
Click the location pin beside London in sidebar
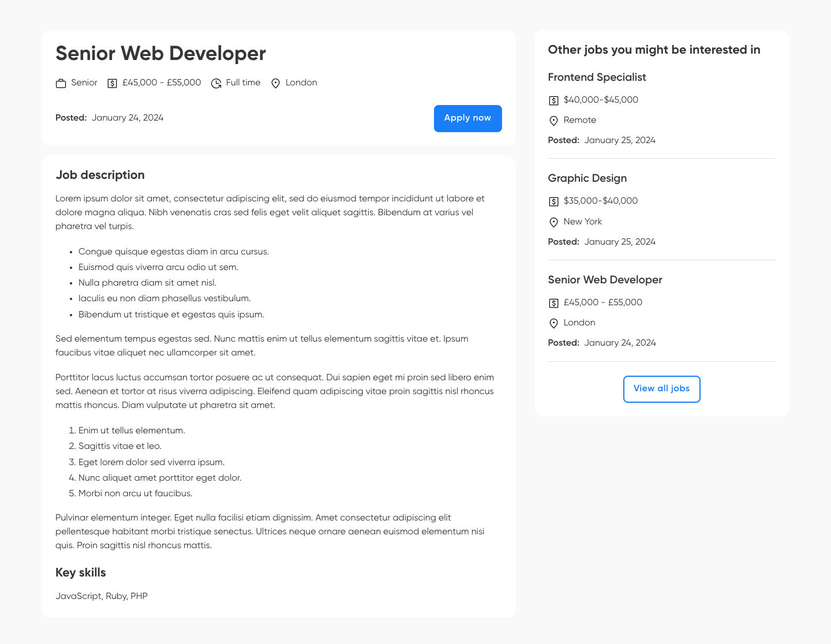(x=553, y=323)
